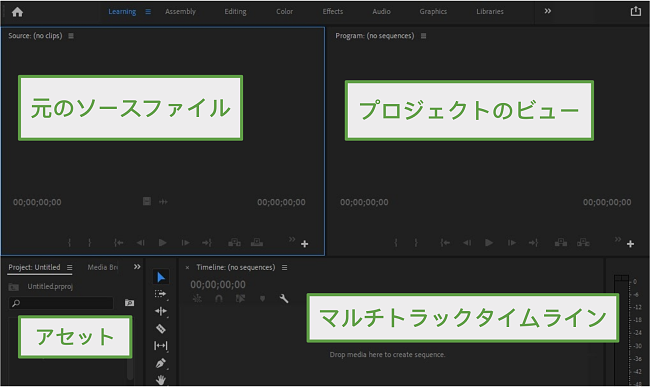Switch to the Editing workspace

(x=235, y=12)
